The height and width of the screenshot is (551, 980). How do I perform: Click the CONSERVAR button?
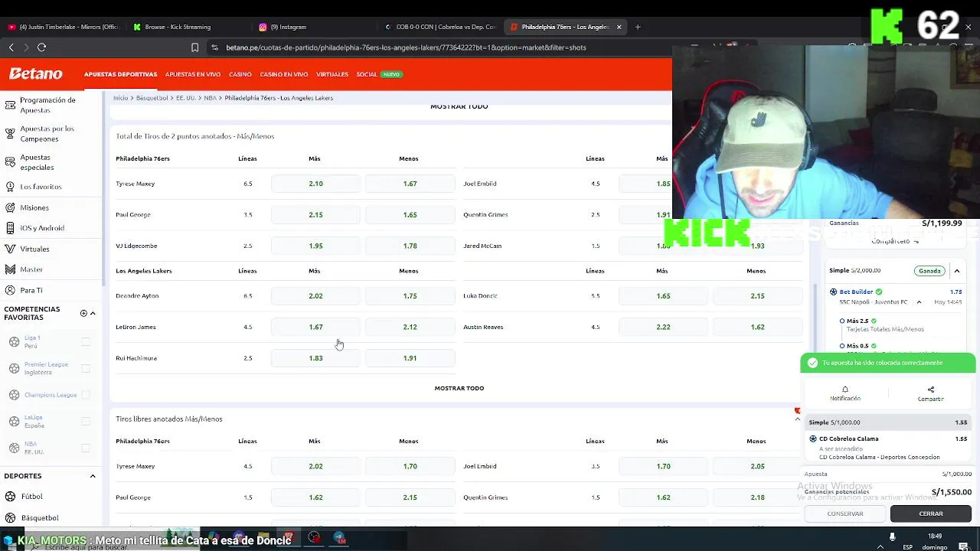click(845, 514)
